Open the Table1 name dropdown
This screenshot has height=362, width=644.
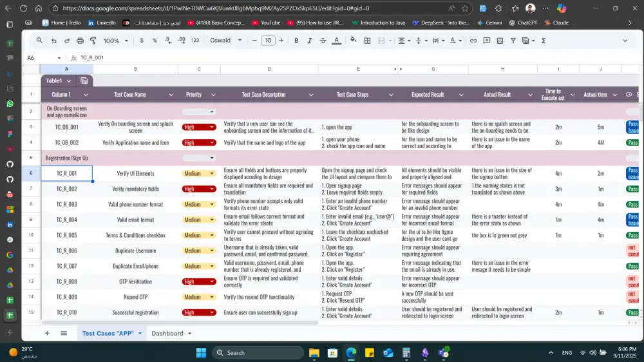point(69,81)
